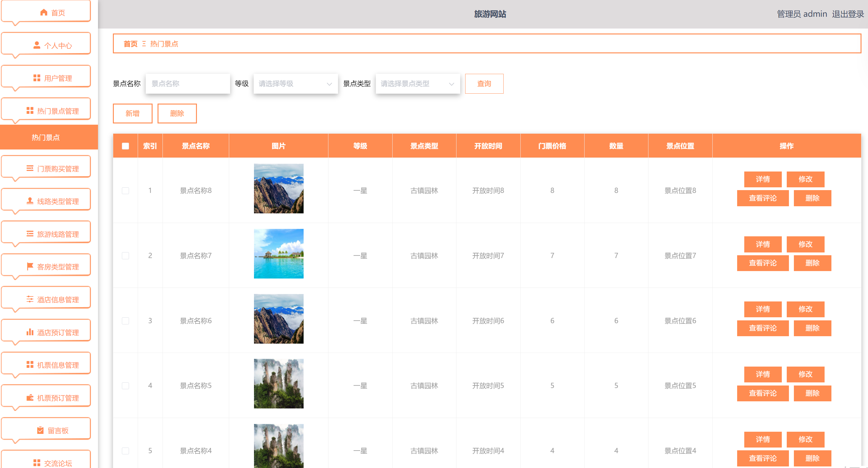Screen dimensions: 868x468
Task: Check the row checkbox for 景点名称6
Action: coord(125,320)
